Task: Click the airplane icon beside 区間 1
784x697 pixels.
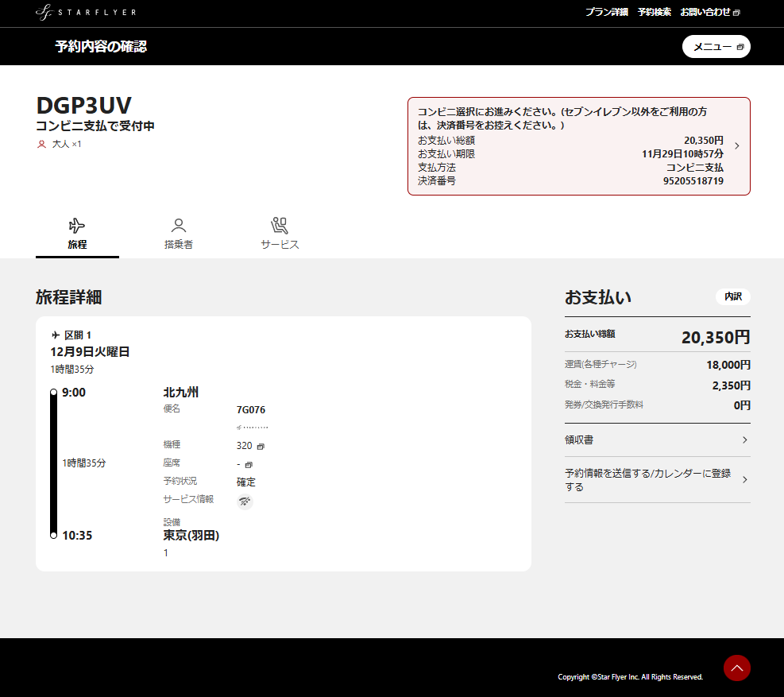Action: (x=55, y=335)
